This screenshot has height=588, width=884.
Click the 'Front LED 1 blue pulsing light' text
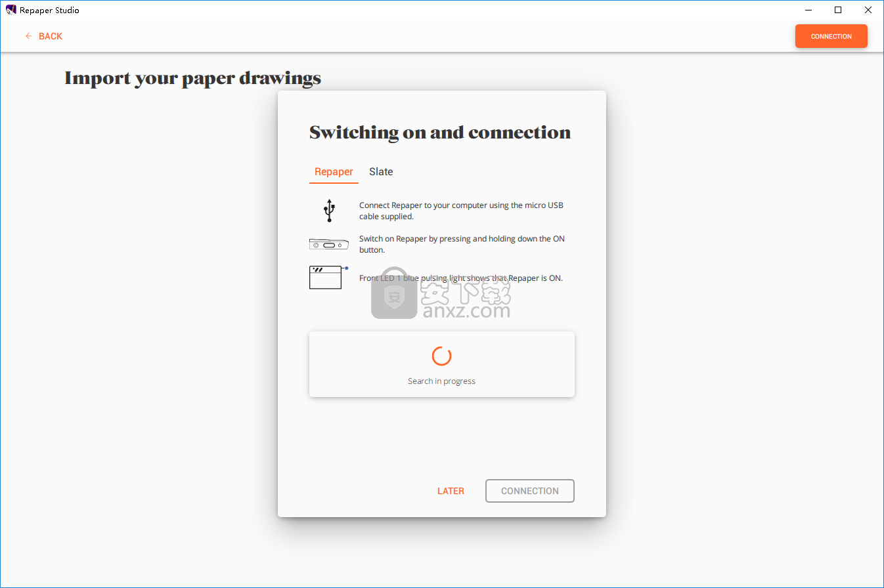(461, 278)
